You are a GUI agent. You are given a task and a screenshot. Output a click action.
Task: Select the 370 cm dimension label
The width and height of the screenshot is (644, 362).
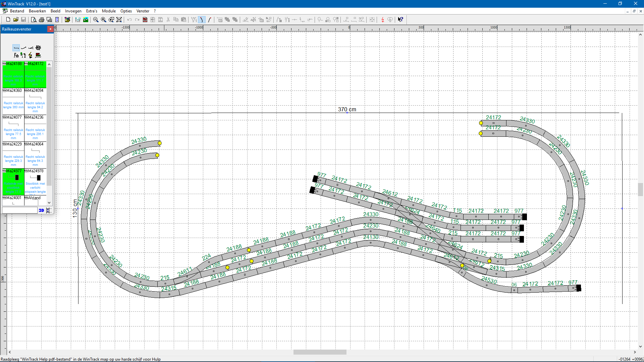click(x=347, y=109)
